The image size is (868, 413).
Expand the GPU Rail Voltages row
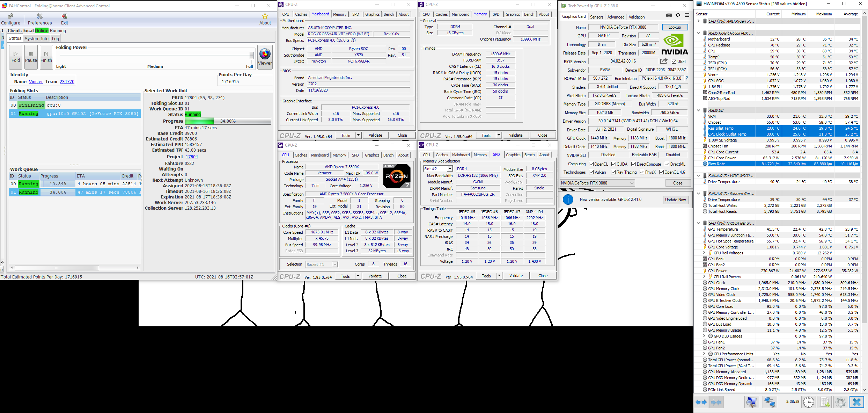tap(704, 253)
